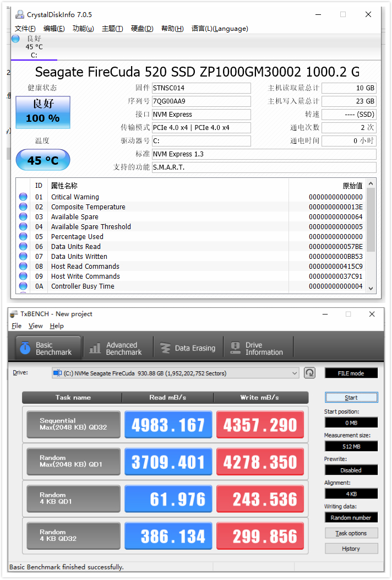Open Task options
The width and height of the screenshot is (392, 580).
tap(351, 533)
